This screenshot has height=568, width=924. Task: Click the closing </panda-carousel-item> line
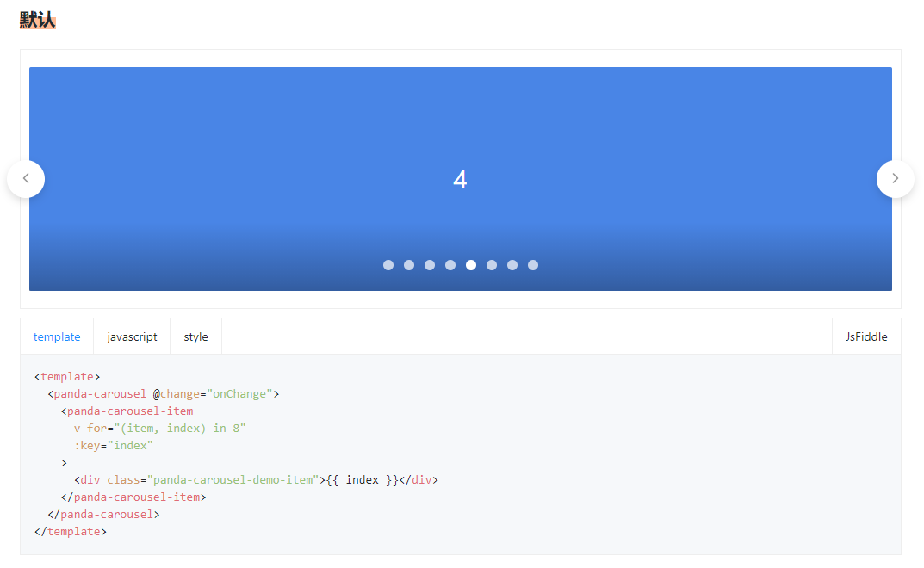coord(133,497)
